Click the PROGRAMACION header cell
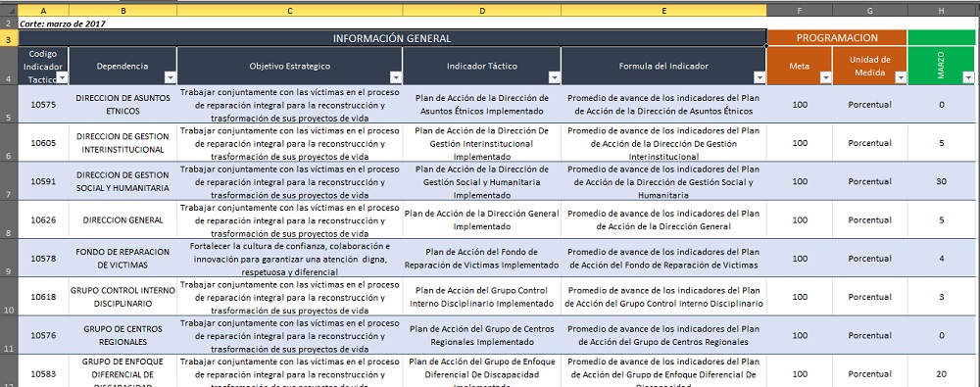 838,37
